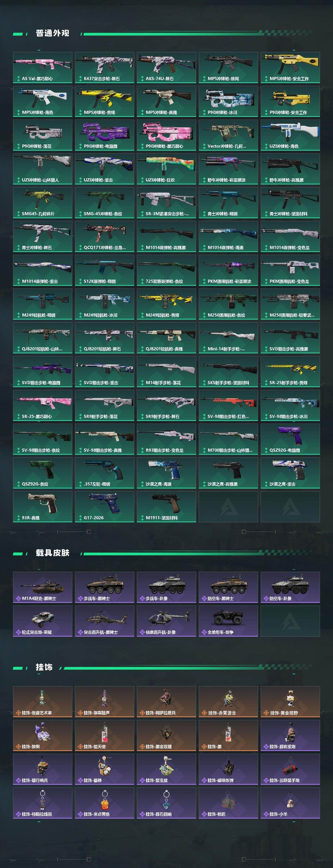Select the 挂饰-黄金视野 charm
Image resolution: width=333 pixels, height=868 pixels.
click(x=290, y=701)
